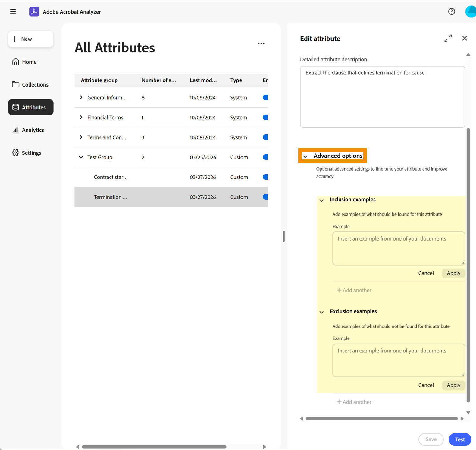Sort by Type column header
Image resolution: width=476 pixels, height=450 pixels.
236,80
